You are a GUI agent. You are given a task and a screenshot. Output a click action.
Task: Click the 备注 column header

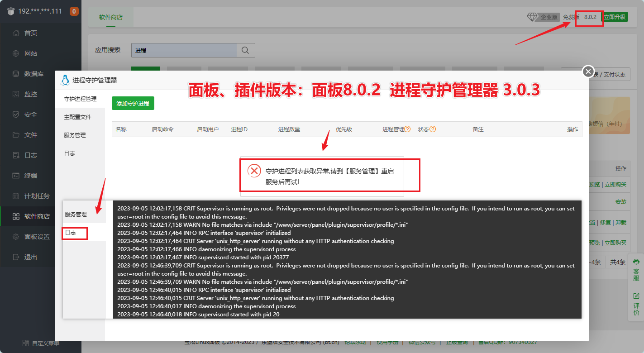[478, 129]
